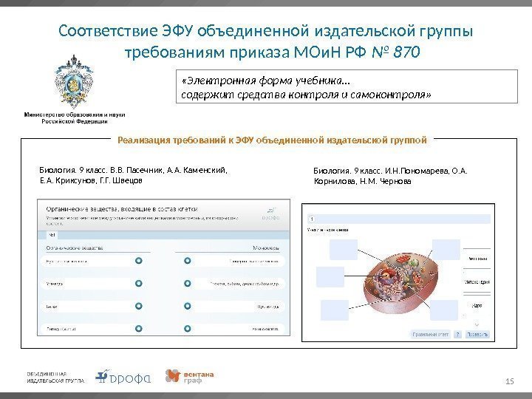Screen dimensions: 532x399
Task: Click the upper-left answer box of the cell diagram
Action: pyautogui.click(x=344, y=250)
